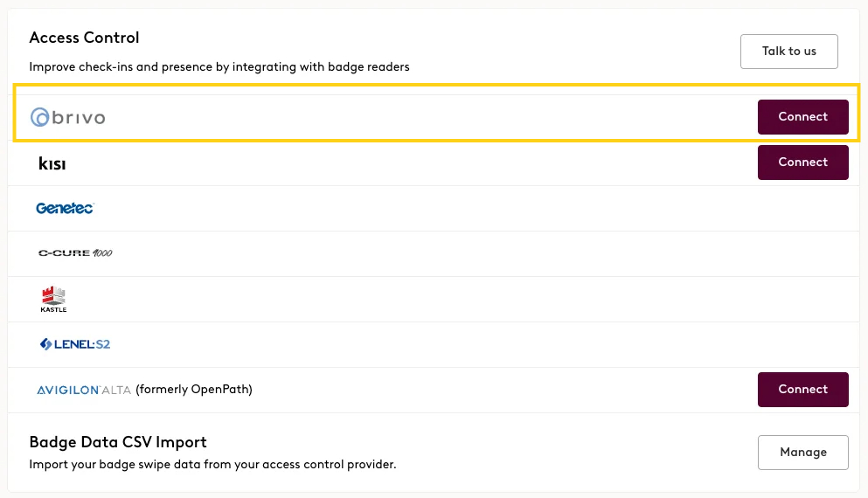Click the Kastle logo

53,300
